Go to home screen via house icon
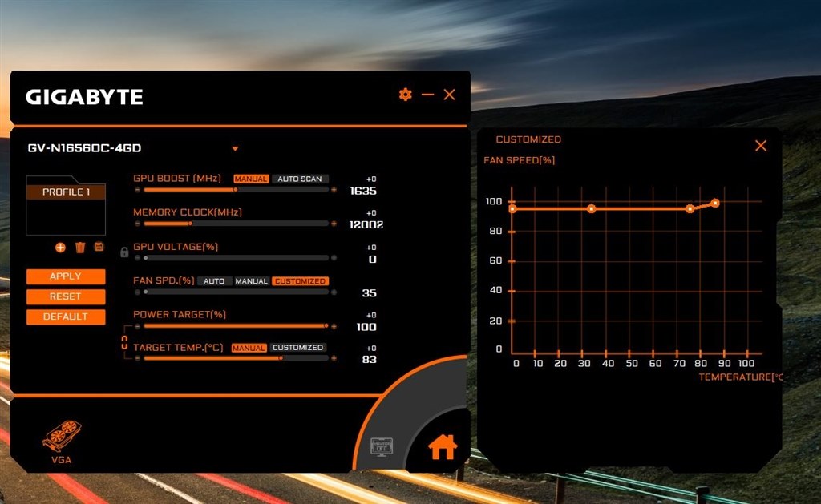 click(443, 447)
